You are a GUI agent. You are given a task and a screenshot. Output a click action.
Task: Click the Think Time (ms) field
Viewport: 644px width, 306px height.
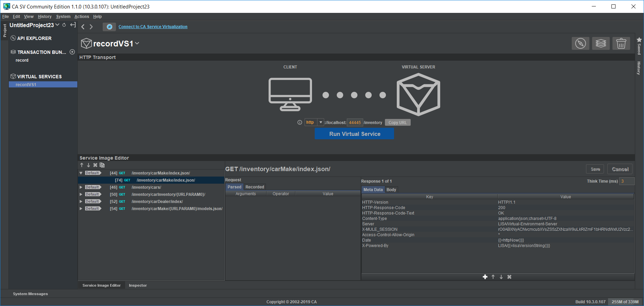627,181
